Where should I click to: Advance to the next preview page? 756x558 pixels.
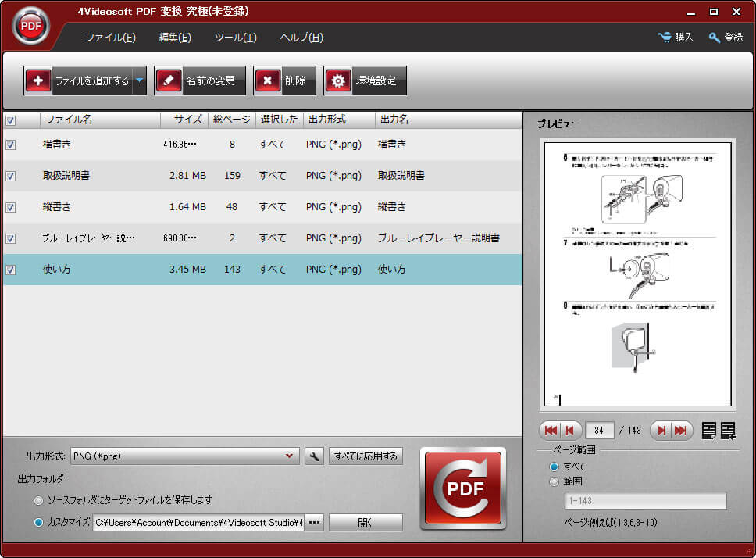pyautogui.click(x=661, y=430)
